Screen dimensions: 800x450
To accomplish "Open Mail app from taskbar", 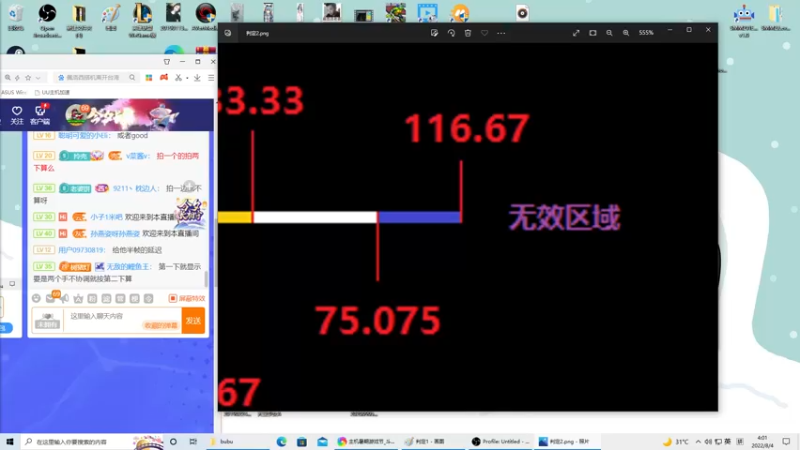I will (322, 441).
